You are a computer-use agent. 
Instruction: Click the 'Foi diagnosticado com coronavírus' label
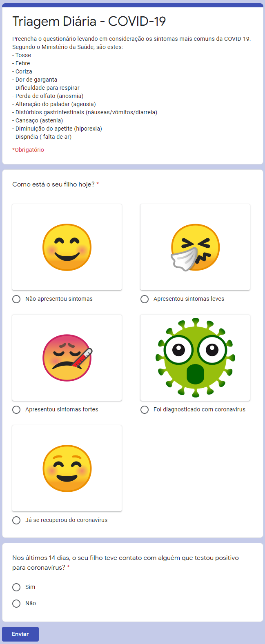coord(199,410)
